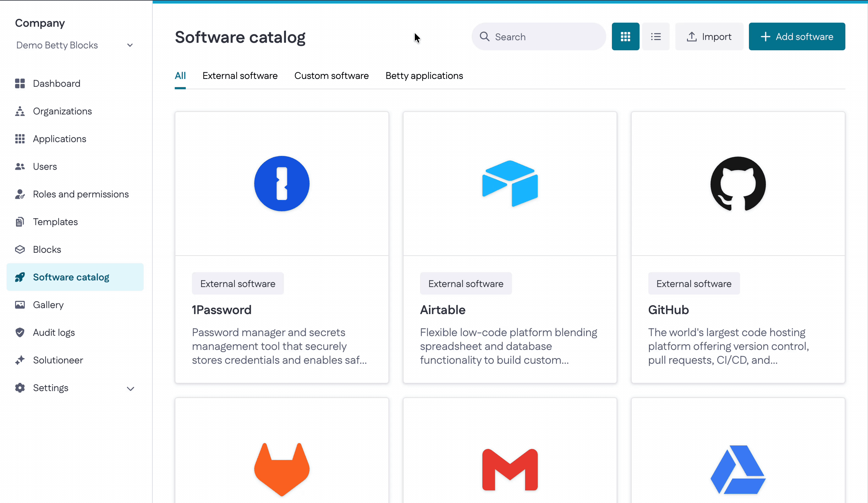This screenshot has width=868, height=503.
Task: Switch to the External software tab
Action: tap(240, 75)
